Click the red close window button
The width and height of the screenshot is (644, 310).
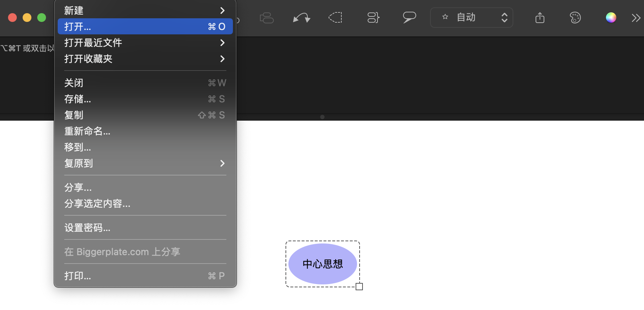12,18
